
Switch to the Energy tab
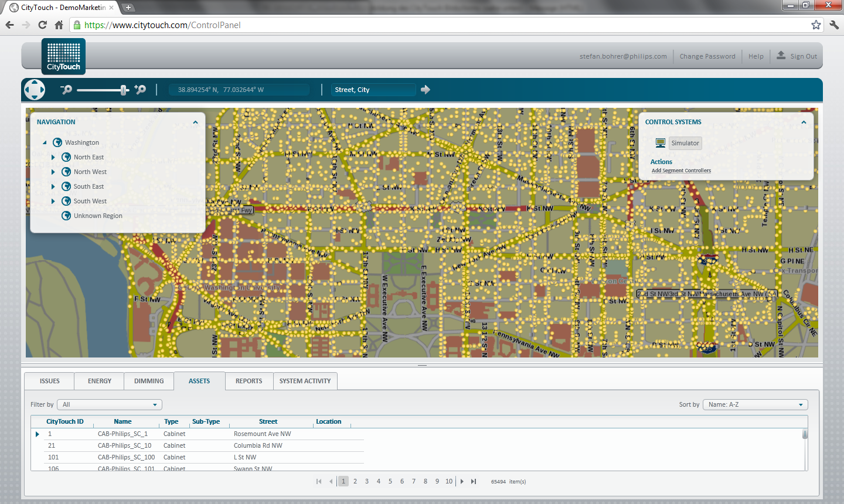pyautogui.click(x=100, y=381)
